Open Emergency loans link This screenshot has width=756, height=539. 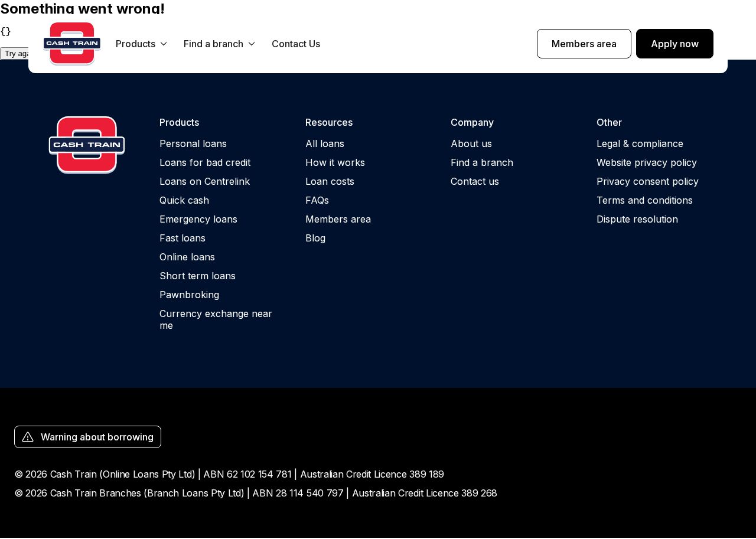coord(198,219)
